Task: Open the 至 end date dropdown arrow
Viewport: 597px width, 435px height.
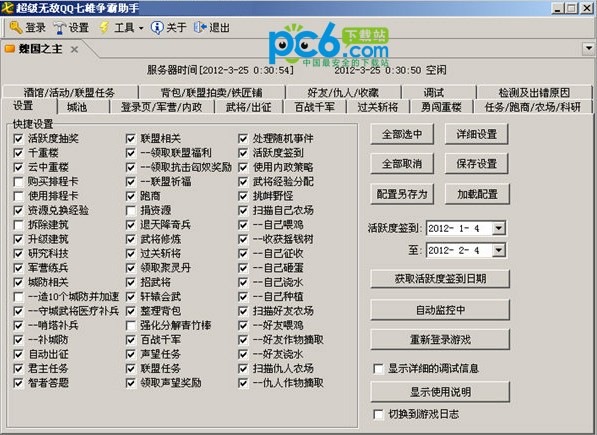Action: pos(498,250)
